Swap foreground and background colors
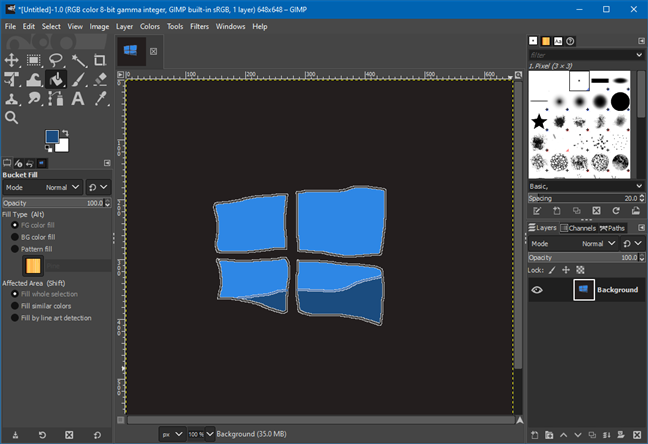The height and width of the screenshot is (444, 648). point(65,133)
